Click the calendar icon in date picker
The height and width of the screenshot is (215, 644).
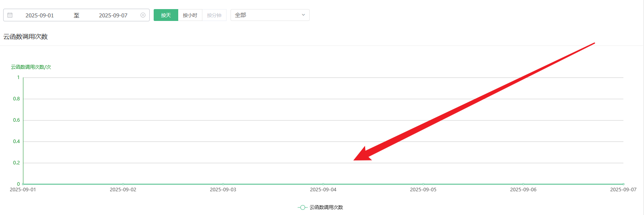coord(10,15)
